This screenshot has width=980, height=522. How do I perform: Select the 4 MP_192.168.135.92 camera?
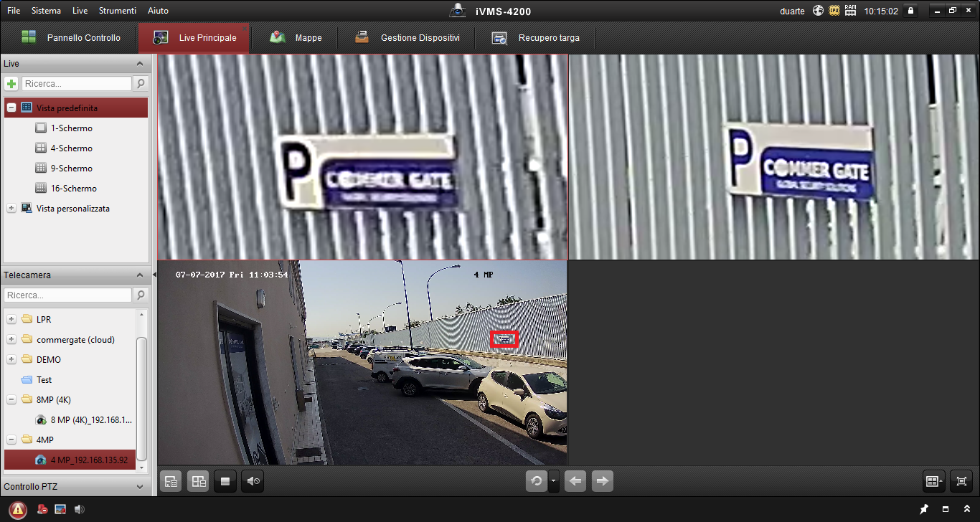pos(70,460)
